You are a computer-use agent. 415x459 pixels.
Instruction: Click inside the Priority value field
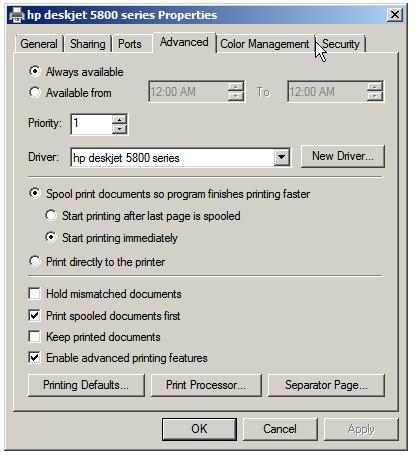[x=92, y=124]
